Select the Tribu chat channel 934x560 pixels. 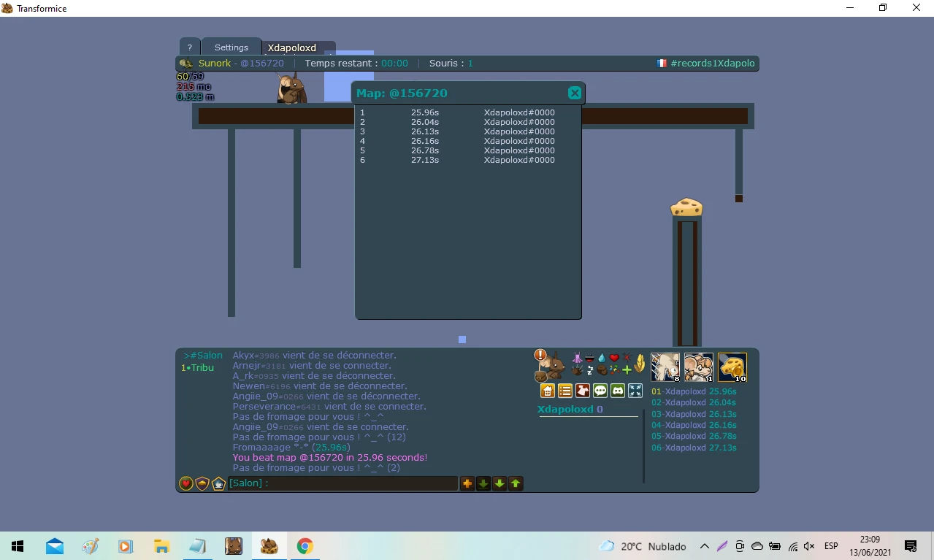(197, 368)
